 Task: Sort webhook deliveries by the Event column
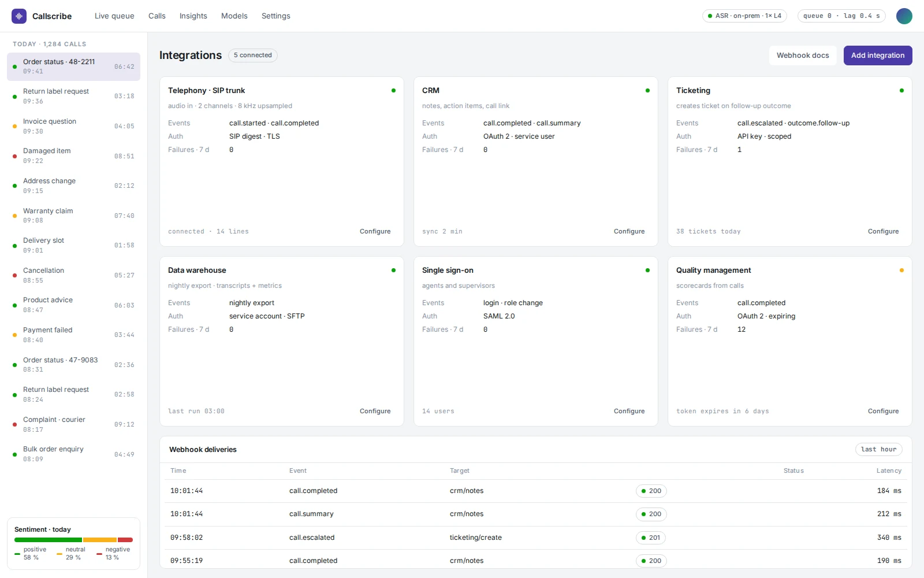coord(298,470)
